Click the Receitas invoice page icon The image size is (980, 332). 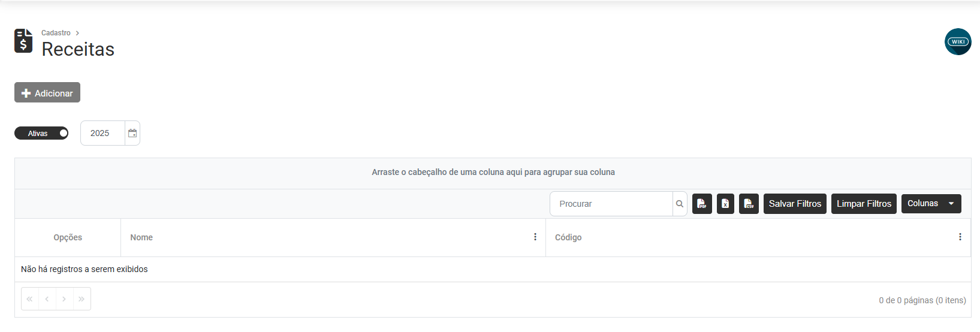[23, 41]
